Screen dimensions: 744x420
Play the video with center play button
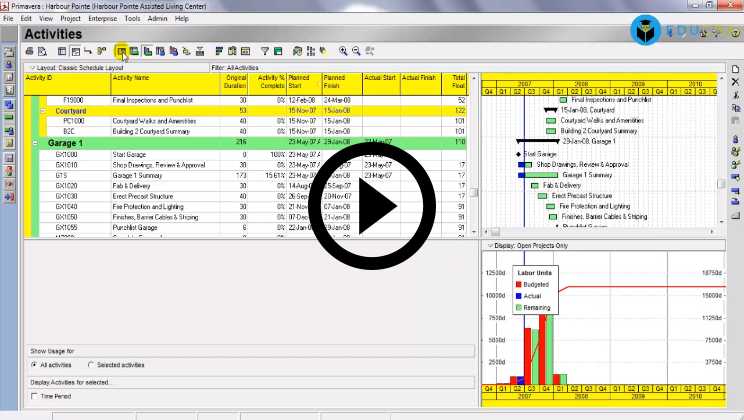371,206
